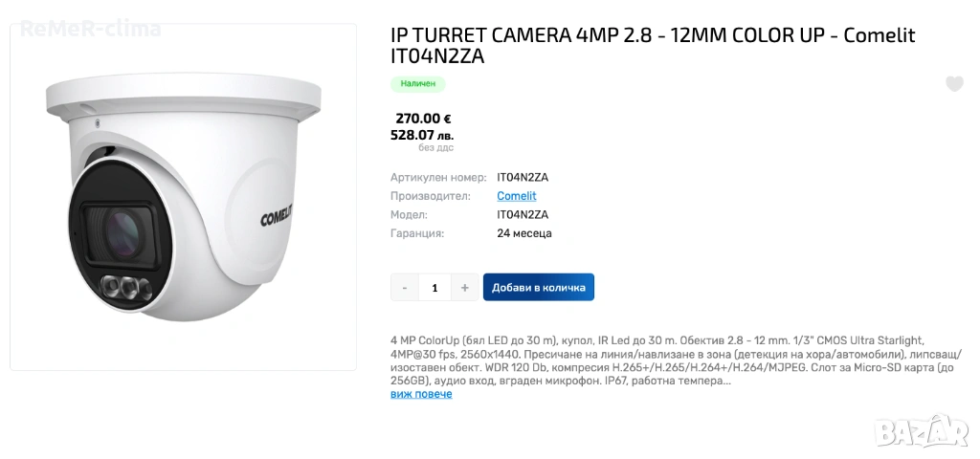
Task: Click the "Модел:" label
Action: coord(409,215)
